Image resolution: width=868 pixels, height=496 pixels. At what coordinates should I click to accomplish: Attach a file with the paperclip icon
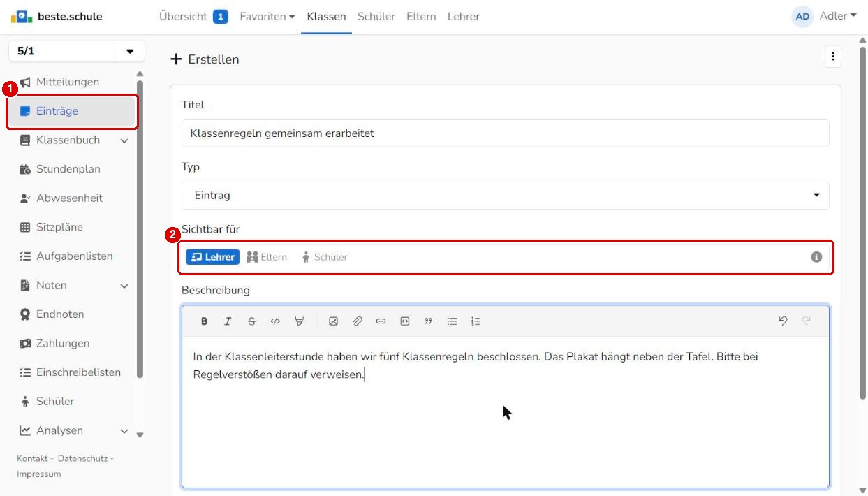[x=358, y=321]
